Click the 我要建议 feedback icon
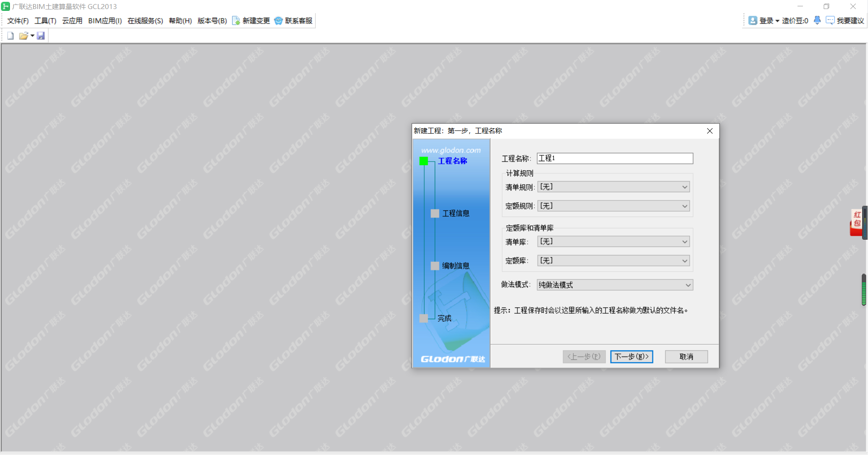Screen dimensions: 868x455 [830, 21]
